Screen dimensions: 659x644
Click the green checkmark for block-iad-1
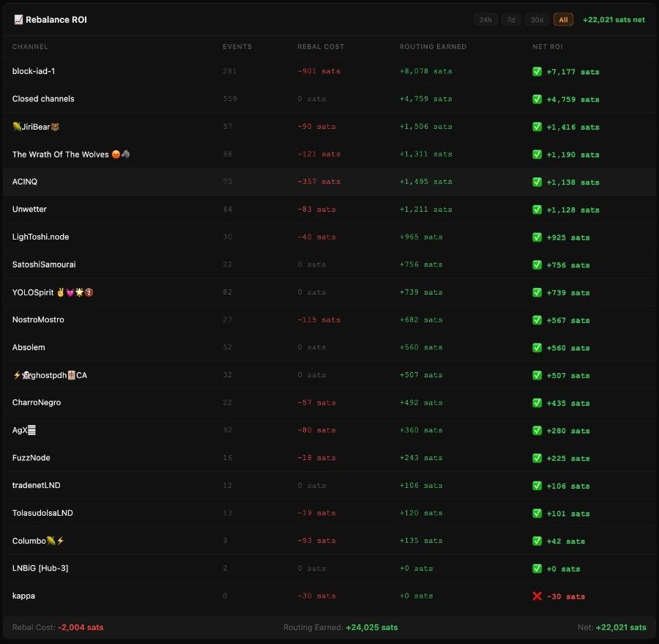(537, 72)
